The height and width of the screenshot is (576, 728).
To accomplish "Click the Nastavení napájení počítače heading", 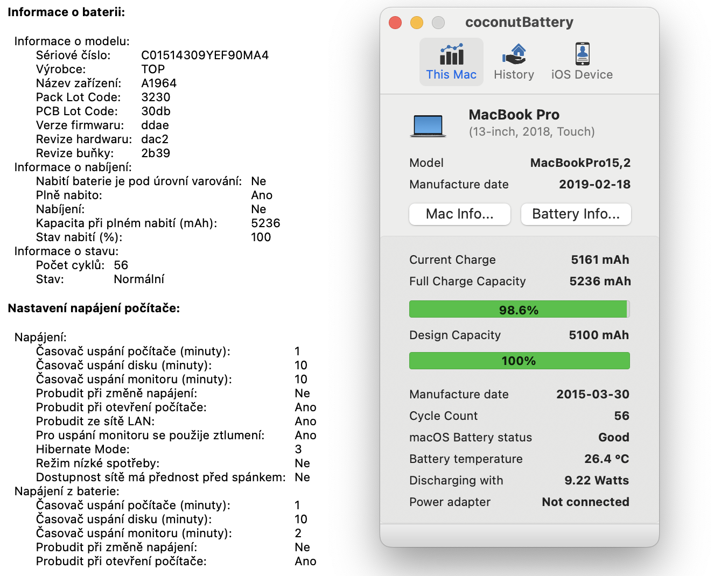I will tap(94, 308).
